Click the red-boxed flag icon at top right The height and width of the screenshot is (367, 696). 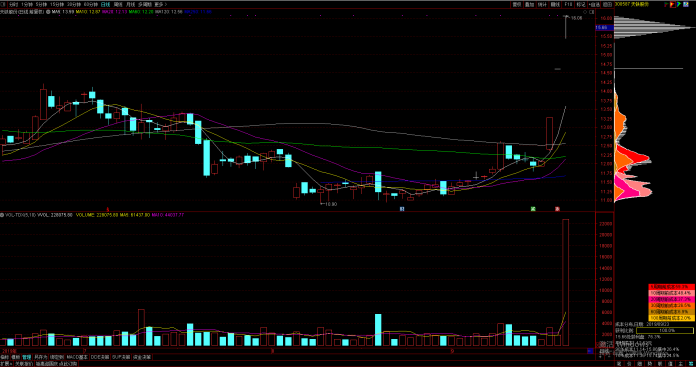click(673, 4)
